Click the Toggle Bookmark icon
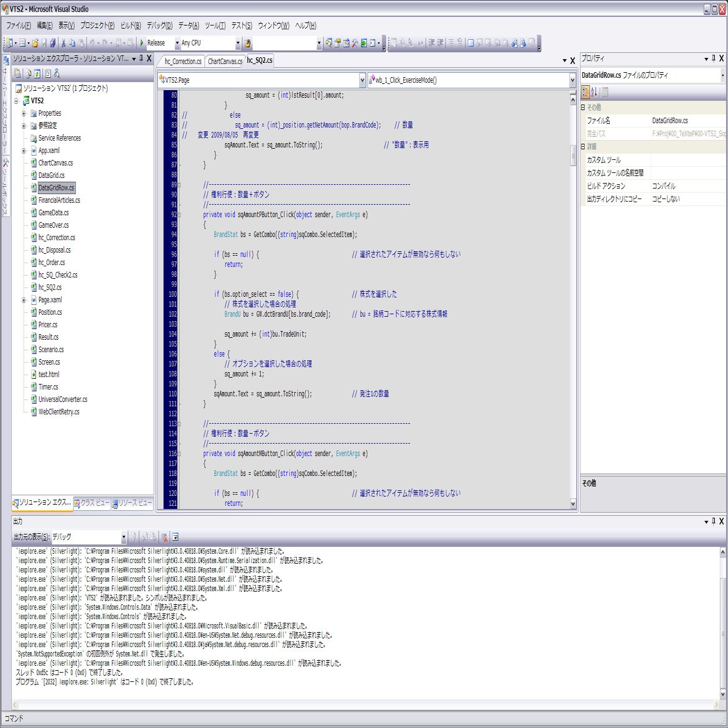Image resolution: width=728 pixels, height=728 pixels. [471, 43]
